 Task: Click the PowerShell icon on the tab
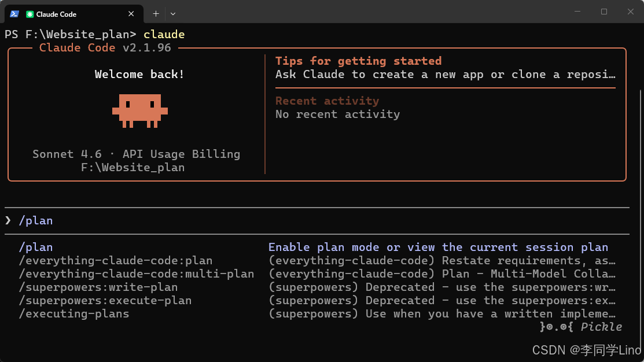[x=14, y=14]
